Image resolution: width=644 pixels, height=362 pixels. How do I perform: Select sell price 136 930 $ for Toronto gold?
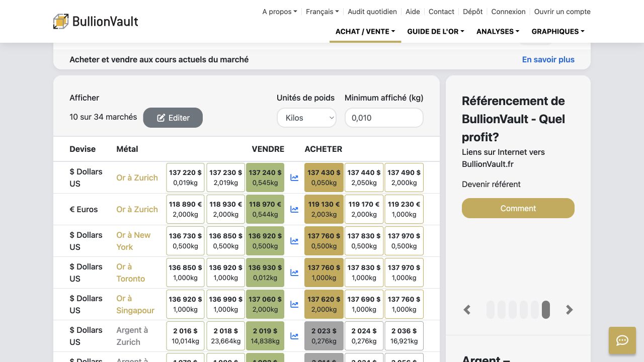coord(265,273)
